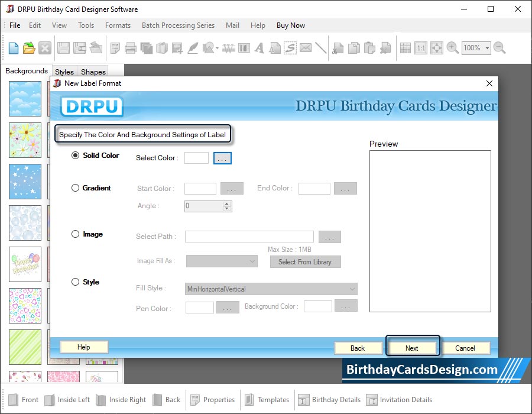The width and height of the screenshot is (532, 414).
Task: Select the text tool letter A icon
Action: (x=259, y=48)
